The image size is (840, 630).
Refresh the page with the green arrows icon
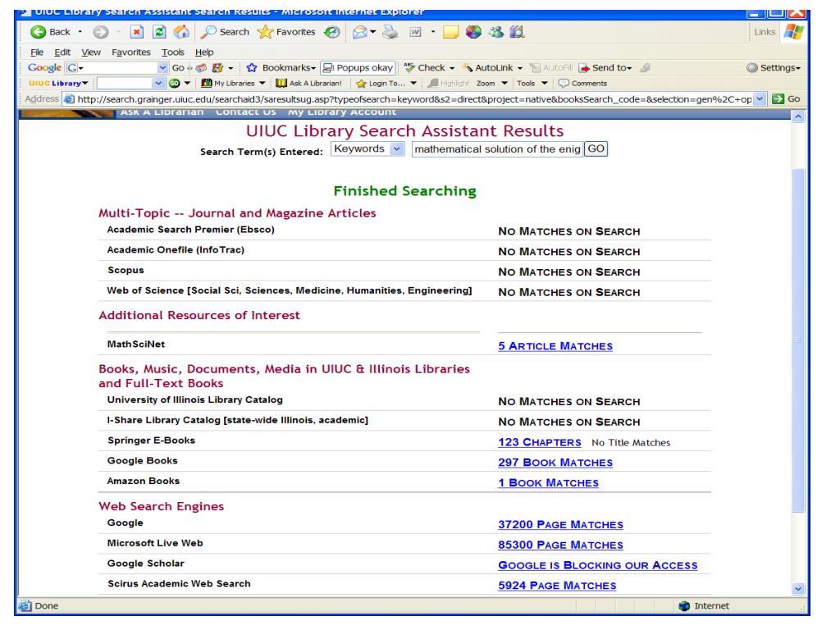159,32
